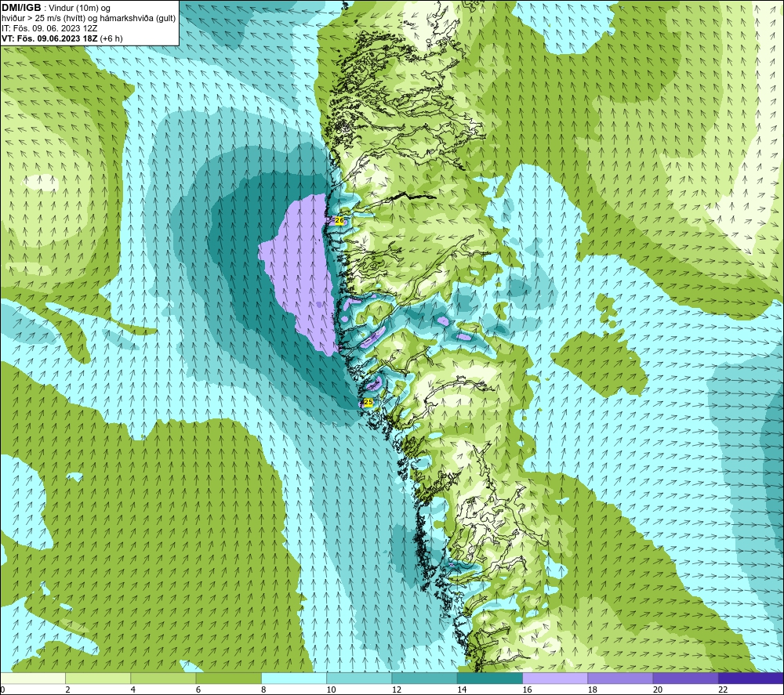
Task: Click the colorbar tick label 20
Action: 658,690
